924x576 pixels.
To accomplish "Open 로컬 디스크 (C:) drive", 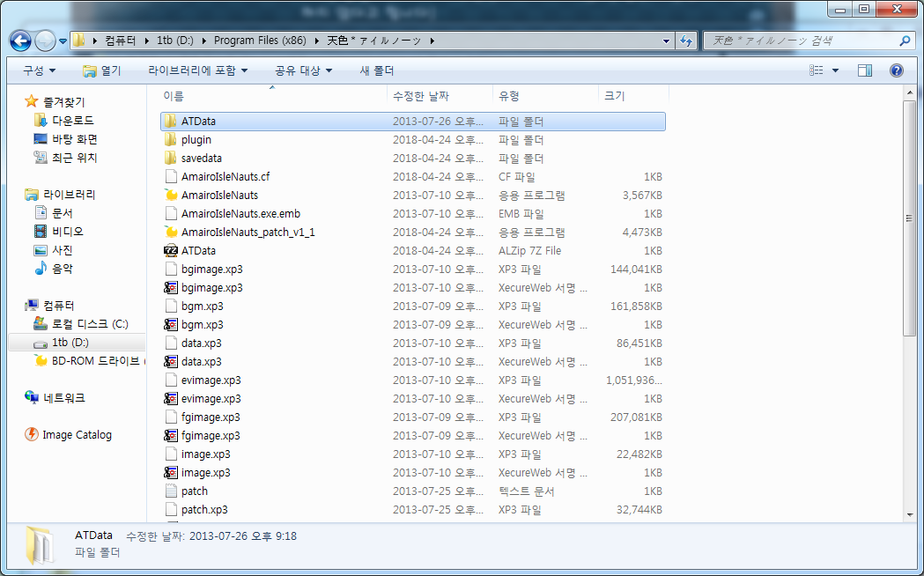I will 90,324.
